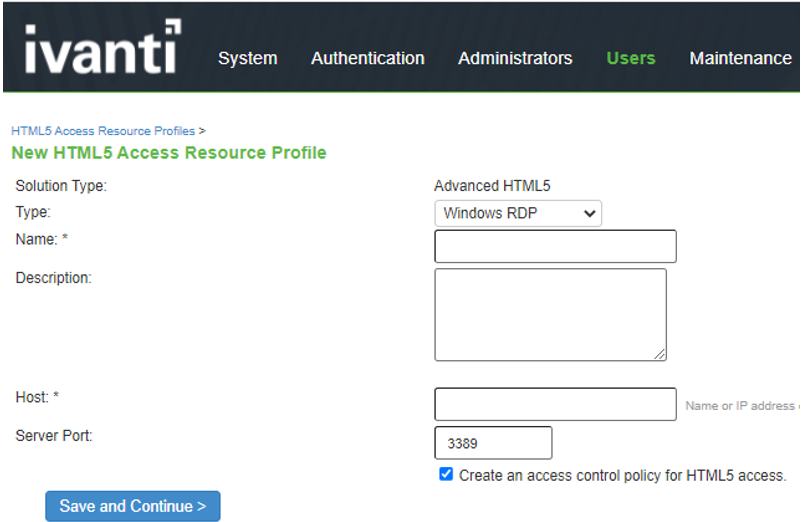801x522 pixels.
Task: Click the 'Create an access control policy' label text
Action: tap(622, 476)
